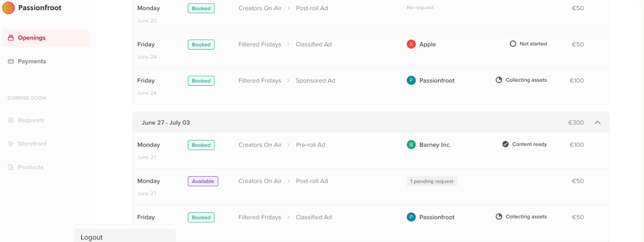Click the Booked badge on Apple row

201,45
